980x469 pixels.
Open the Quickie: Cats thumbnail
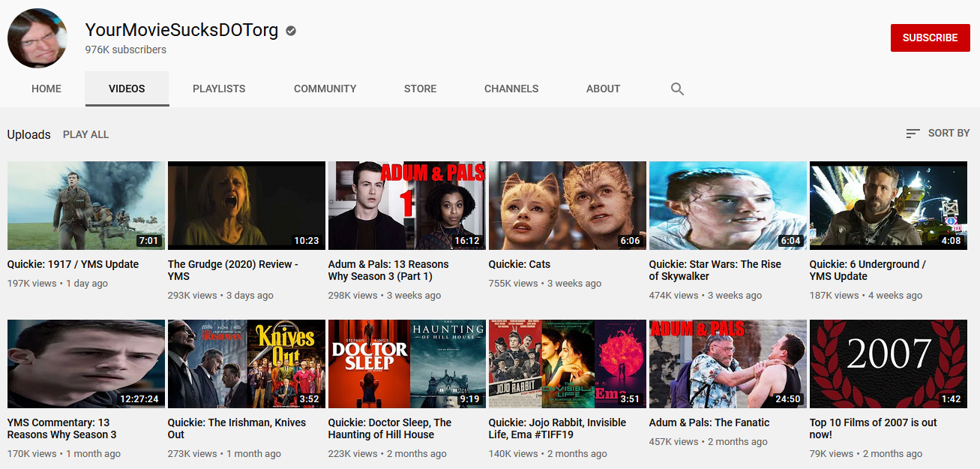[x=568, y=206]
